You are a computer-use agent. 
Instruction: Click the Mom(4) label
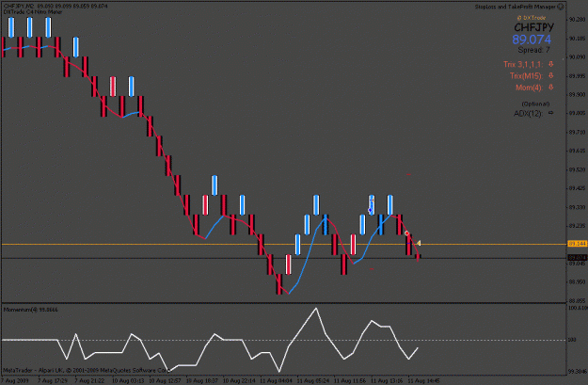click(x=529, y=88)
